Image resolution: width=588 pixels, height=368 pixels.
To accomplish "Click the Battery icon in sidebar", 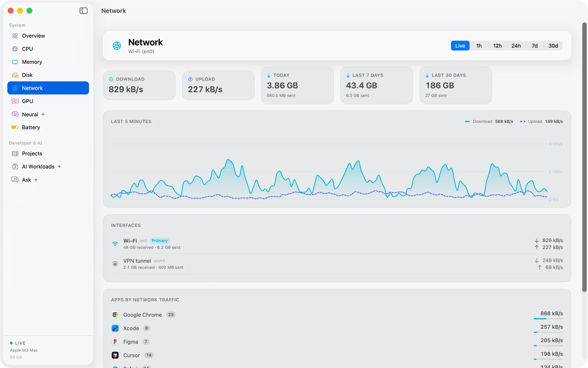I will [15, 127].
